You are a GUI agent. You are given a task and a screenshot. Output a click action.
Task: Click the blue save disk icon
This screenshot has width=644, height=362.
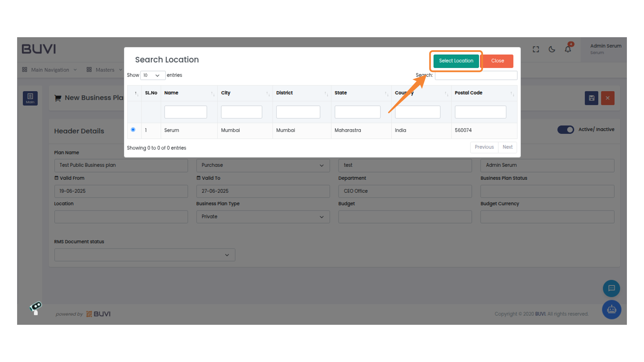click(x=591, y=98)
